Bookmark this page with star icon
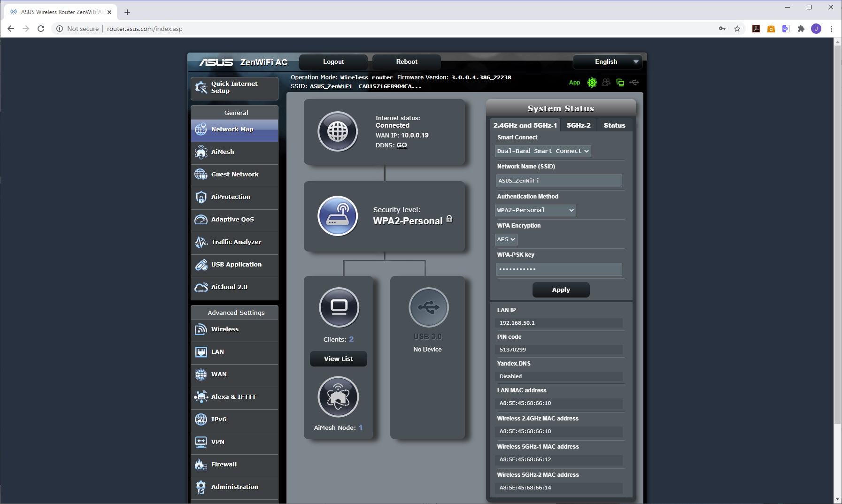This screenshot has width=842, height=504. pos(737,29)
